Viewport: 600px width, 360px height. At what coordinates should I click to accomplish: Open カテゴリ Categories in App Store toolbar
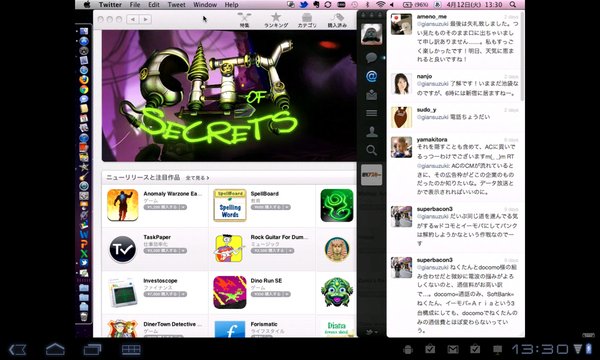(x=307, y=20)
